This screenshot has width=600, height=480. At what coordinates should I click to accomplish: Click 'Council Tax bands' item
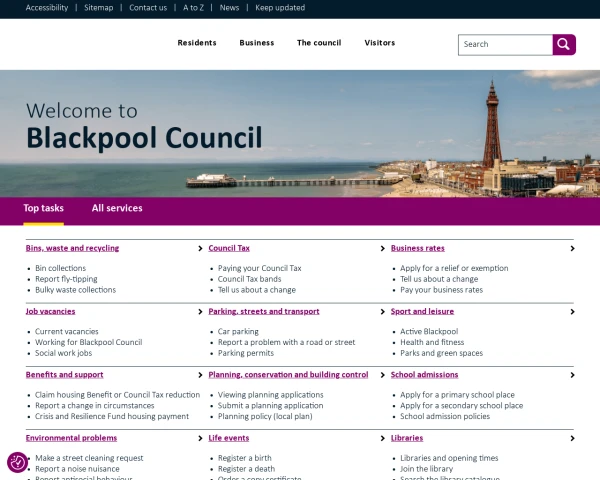tap(249, 279)
